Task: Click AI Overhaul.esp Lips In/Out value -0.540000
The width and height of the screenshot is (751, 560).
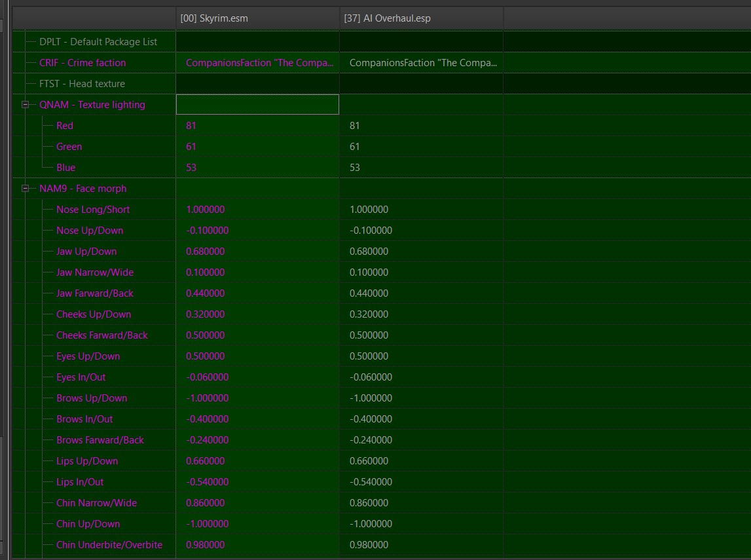Action: coord(371,482)
